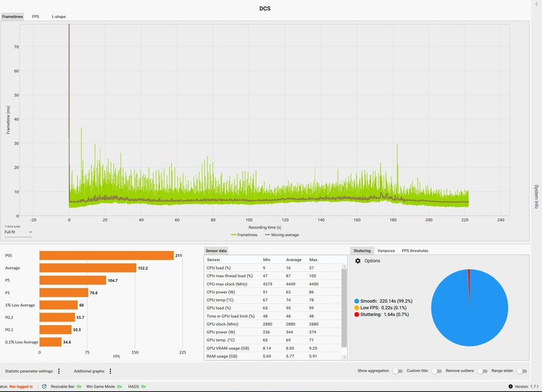This screenshot has height=392, width=542.
Task: Open the stuttering Options gear icon
Action: tap(358, 261)
